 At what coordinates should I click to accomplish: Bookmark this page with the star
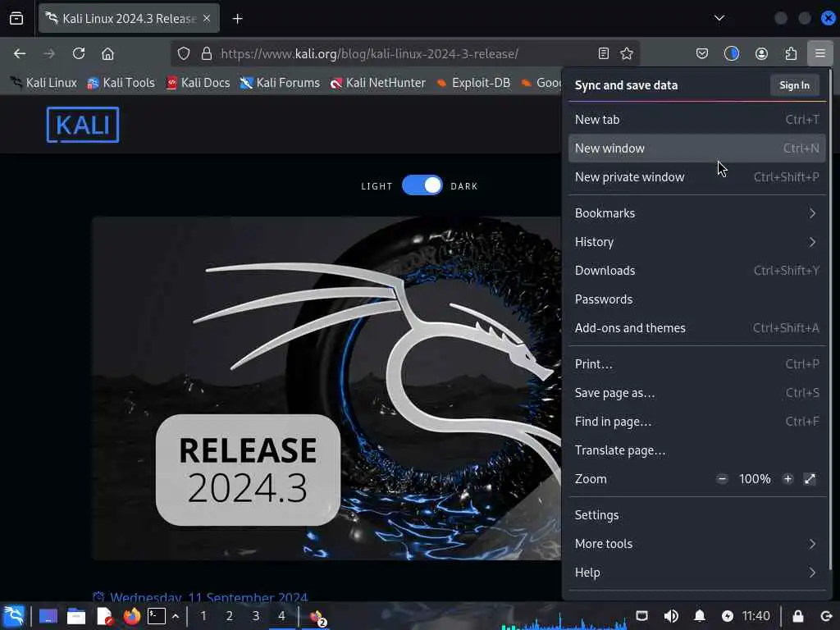click(x=627, y=53)
